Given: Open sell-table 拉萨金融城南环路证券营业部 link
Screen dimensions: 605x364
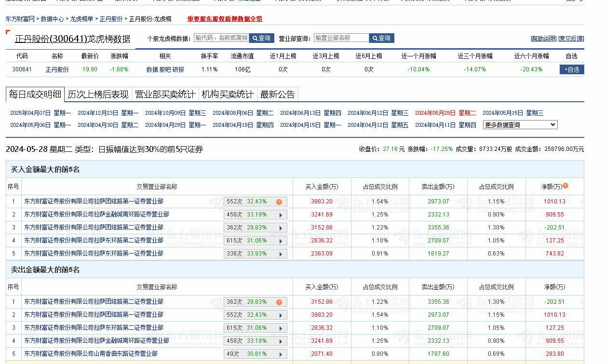Looking at the screenshot, I should (x=96, y=340).
